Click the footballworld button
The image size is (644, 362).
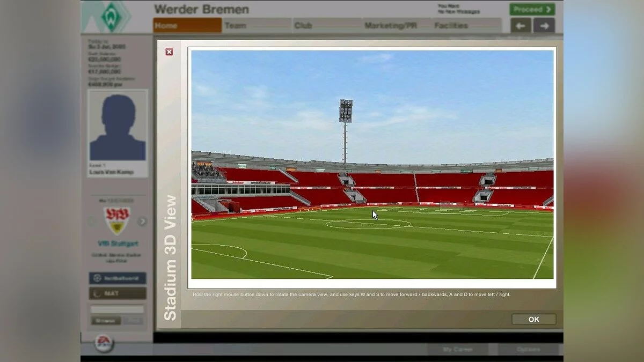pyautogui.click(x=118, y=278)
